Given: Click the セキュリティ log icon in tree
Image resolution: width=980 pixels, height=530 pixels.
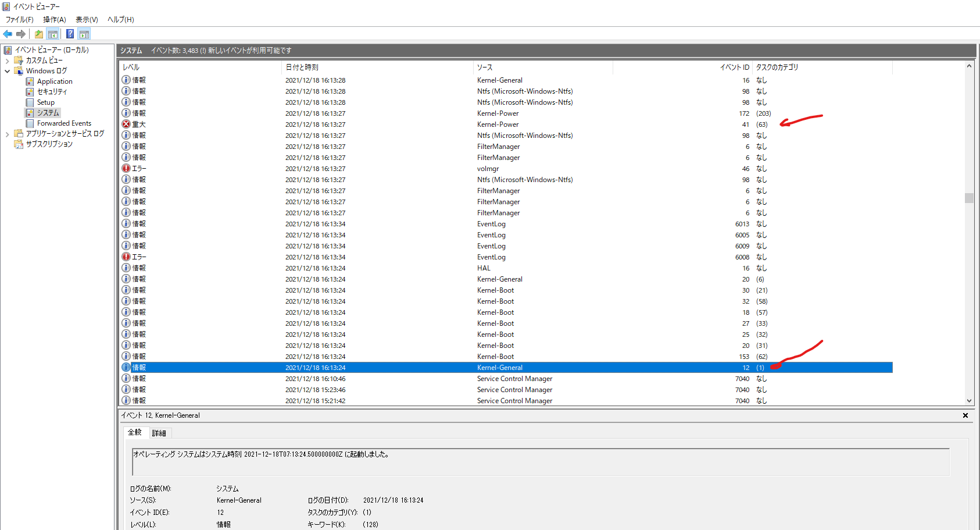Looking at the screenshot, I should pos(30,92).
